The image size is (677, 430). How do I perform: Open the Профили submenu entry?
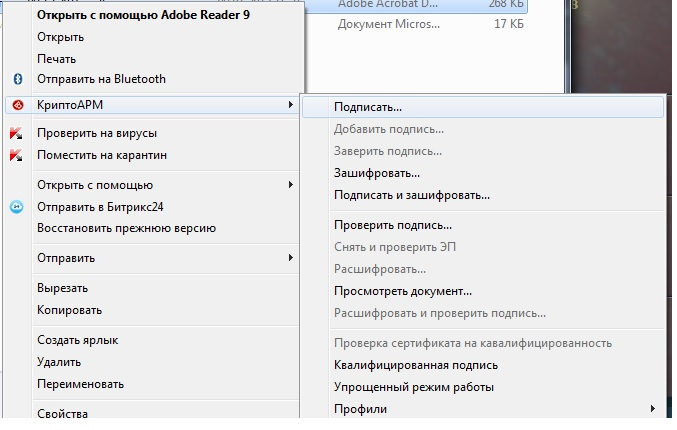(361, 409)
